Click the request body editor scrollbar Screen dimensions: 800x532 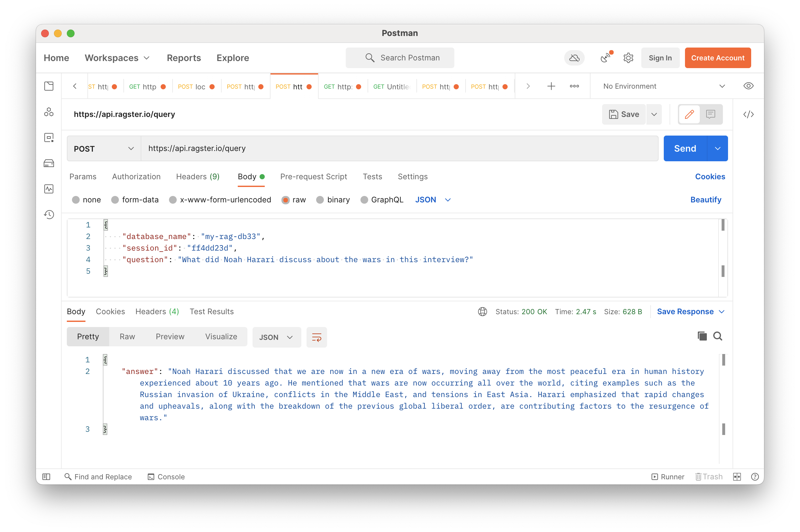[x=723, y=258]
